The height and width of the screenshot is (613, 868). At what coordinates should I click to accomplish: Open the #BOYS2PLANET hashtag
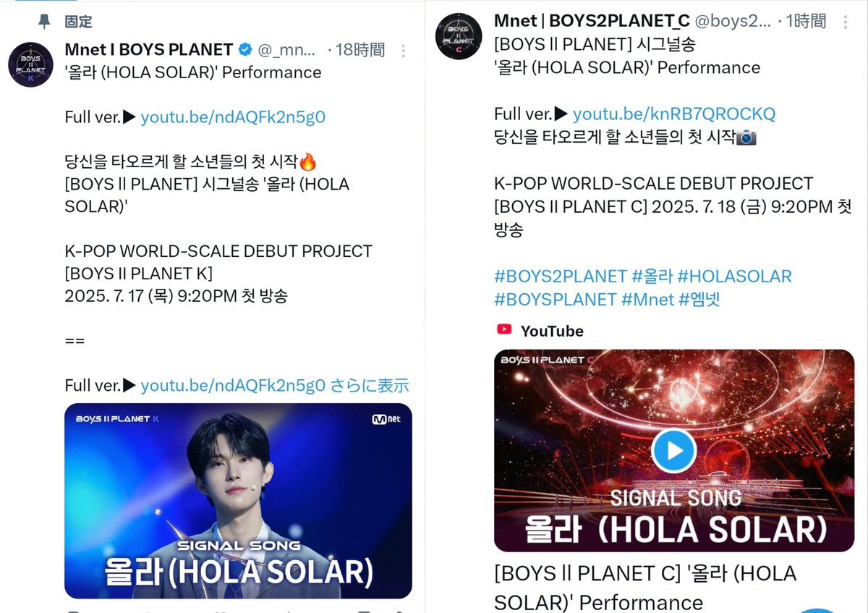[x=560, y=276]
